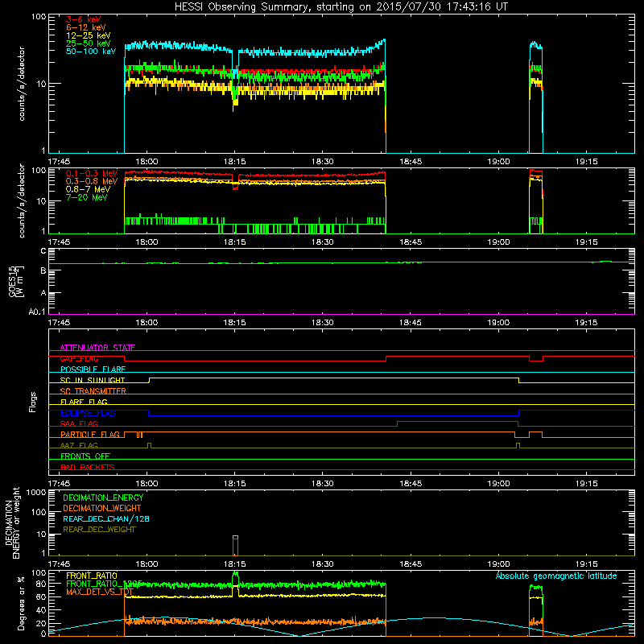Click the SC_TRANSMITTER flag label
The height and width of the screenshot is (644, 644).
93,391
